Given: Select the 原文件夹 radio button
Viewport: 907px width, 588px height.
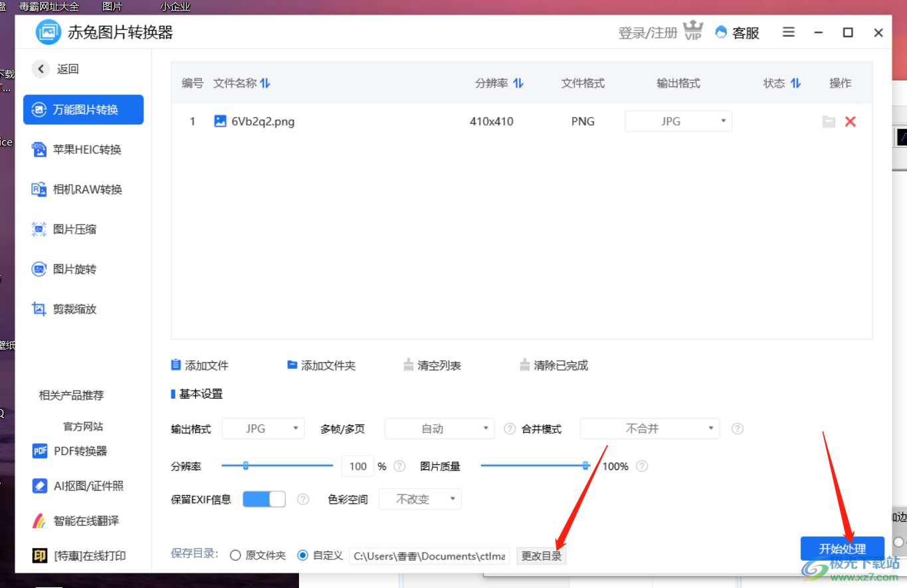Looking at the screenshot, I should click(235, 555).
